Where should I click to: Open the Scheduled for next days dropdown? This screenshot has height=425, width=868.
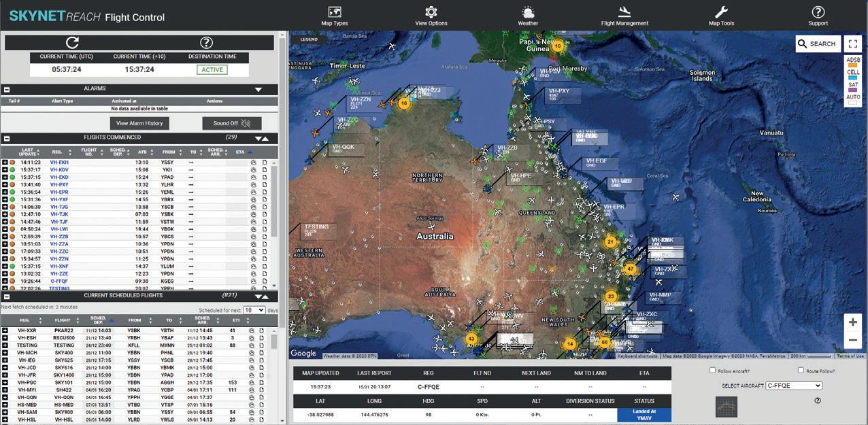click(254, 310)
